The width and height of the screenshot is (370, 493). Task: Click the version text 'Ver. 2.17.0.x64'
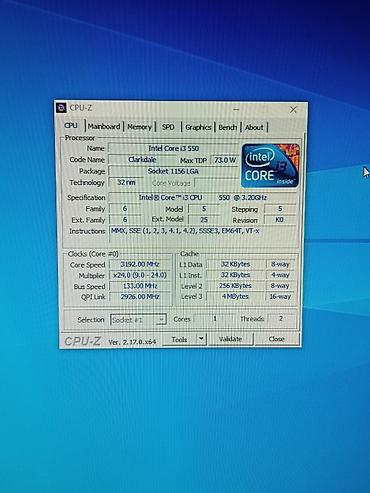click(132, 342)
